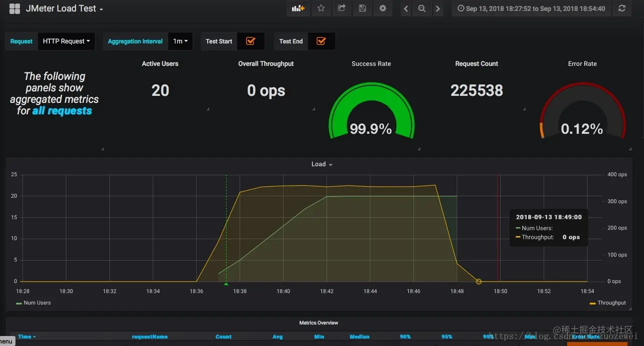Click the Share dashboard icon

341,8
